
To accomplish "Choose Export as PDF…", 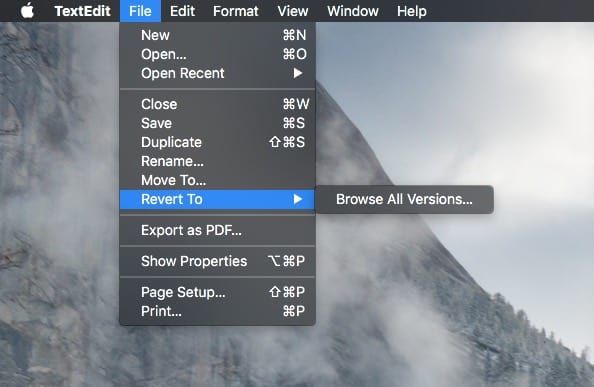I will 217,230.
